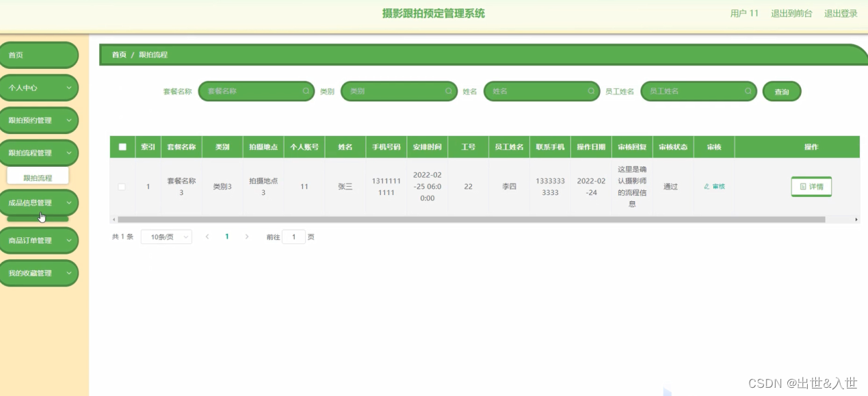This screenshot has width=868, height=396.
Task: Focus the 类别 search input
Action: (399, 91)
